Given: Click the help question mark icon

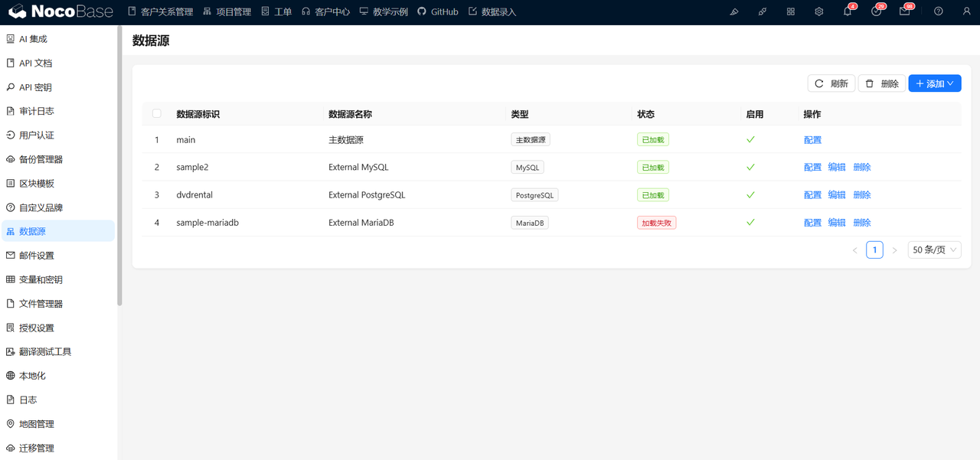Looking at the screenshot, I should click(x=939, y=12).
